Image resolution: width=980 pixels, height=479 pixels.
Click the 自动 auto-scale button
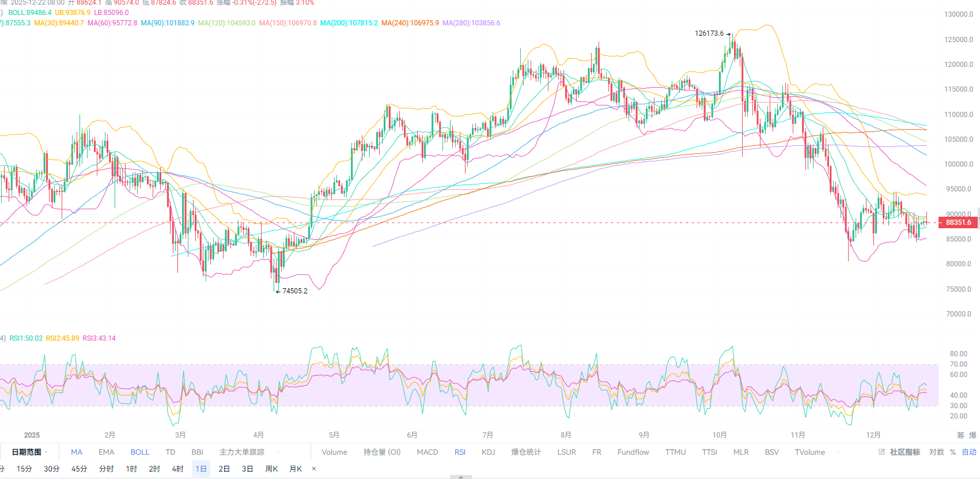pyautogui.click(x=969, y=452)
